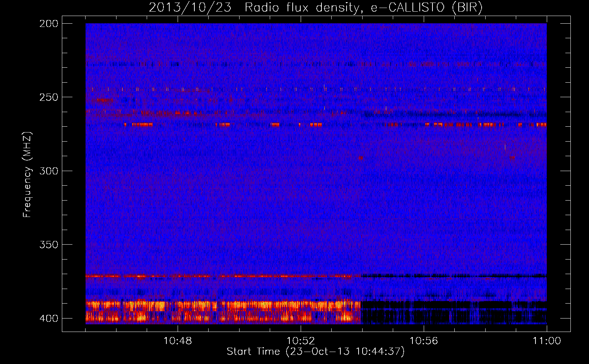589x364 pixels.
Task: Click the '10:48' time tick label
Action: pyautogui.click(x=178, y=341)
